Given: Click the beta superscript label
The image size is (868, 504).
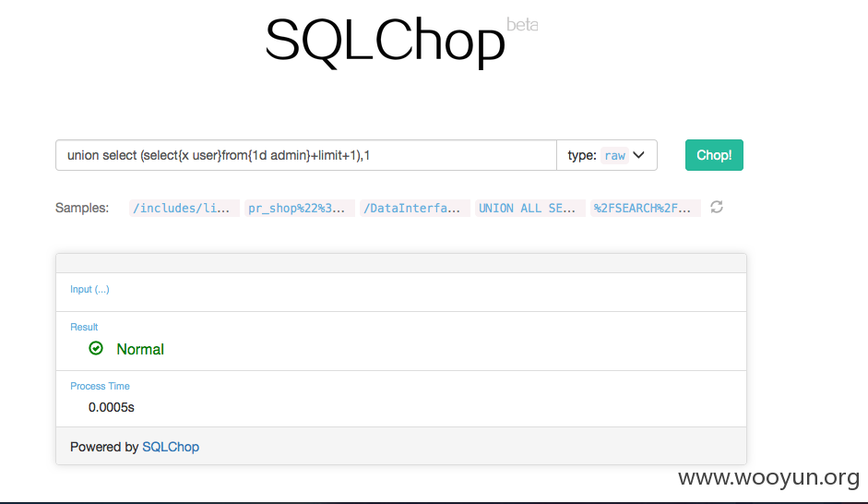Looking at the screenshot, I should (x=522, y=25).
